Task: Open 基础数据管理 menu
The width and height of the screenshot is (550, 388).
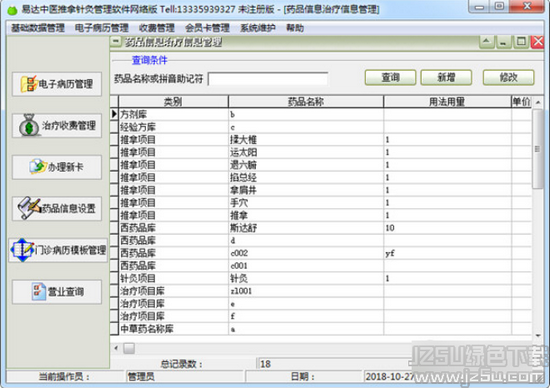Action: [x=38, y=28]
